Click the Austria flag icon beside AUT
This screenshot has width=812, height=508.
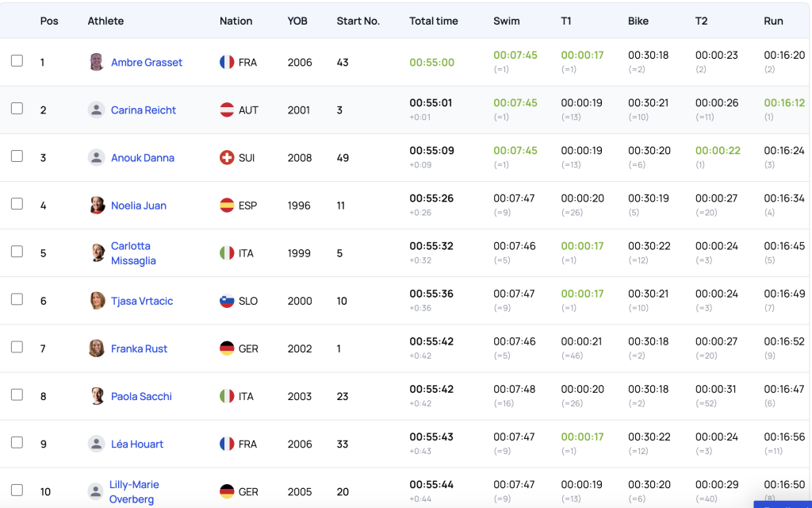pyautogui.click(x=227, y=110)
